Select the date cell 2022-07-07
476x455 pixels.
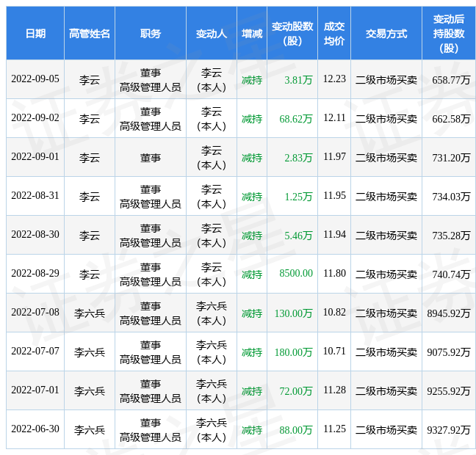point(35,351)
